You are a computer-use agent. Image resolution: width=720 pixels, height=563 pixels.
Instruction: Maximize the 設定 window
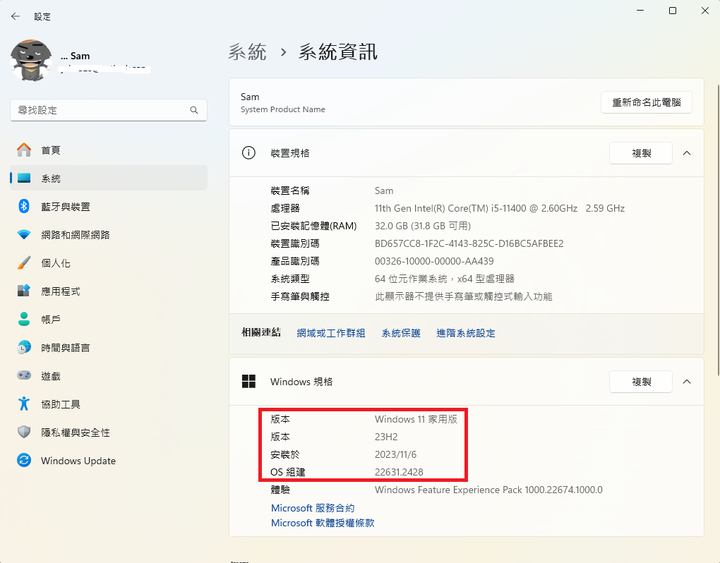[x=672, y=11]
